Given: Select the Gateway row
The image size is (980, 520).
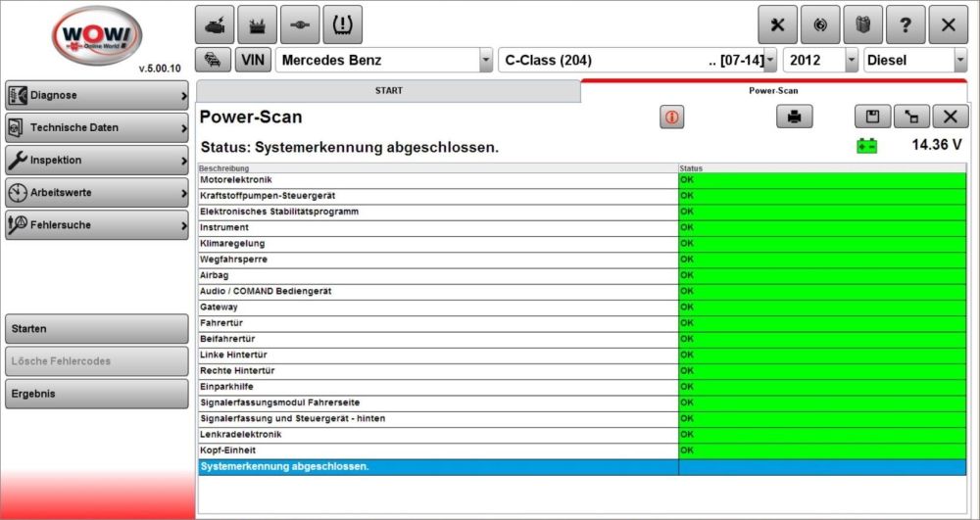Looking at the screenshot, I should (x=582, y=307).
